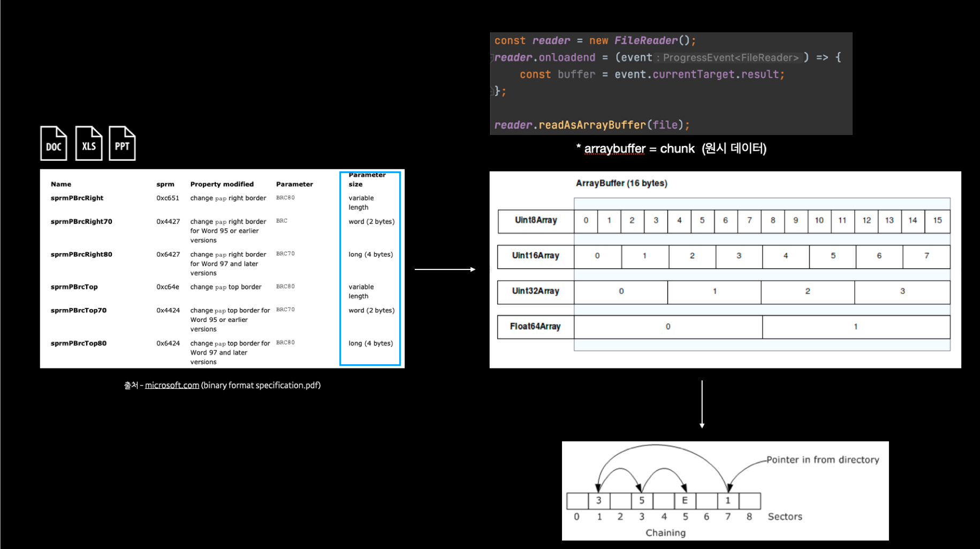980x549 pixels.
Task: Click the PPT file icon
Action: tap(122, 143)
